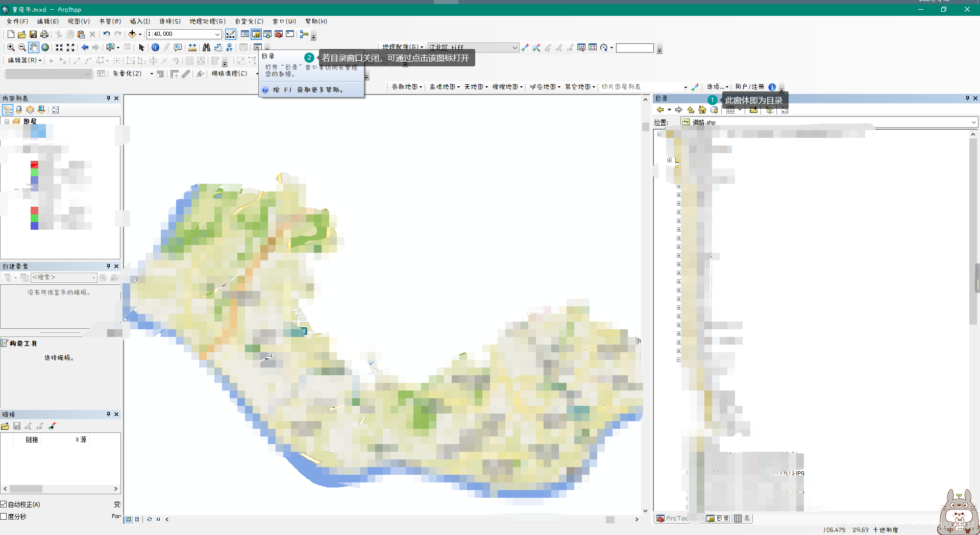Toggle the Editor toolbar icon
Screen dimensions: 980x535
tap(231, 34)
